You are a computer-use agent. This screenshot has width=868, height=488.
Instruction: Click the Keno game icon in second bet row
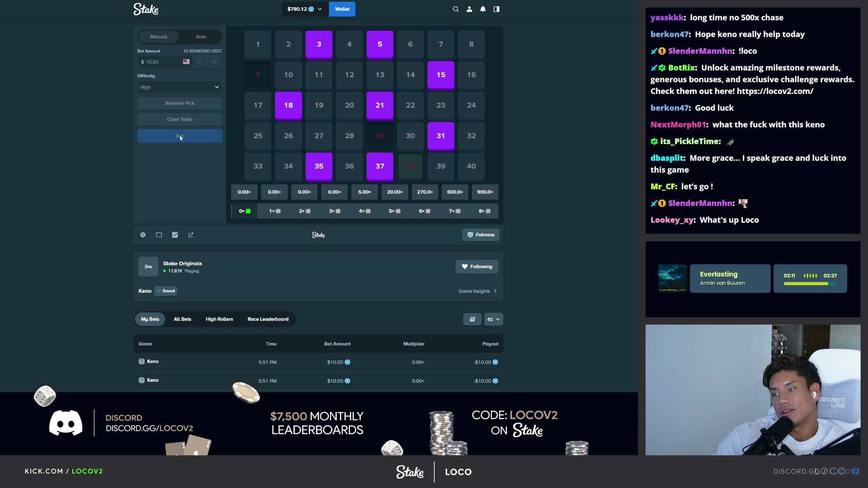click(x=142, y=380)
